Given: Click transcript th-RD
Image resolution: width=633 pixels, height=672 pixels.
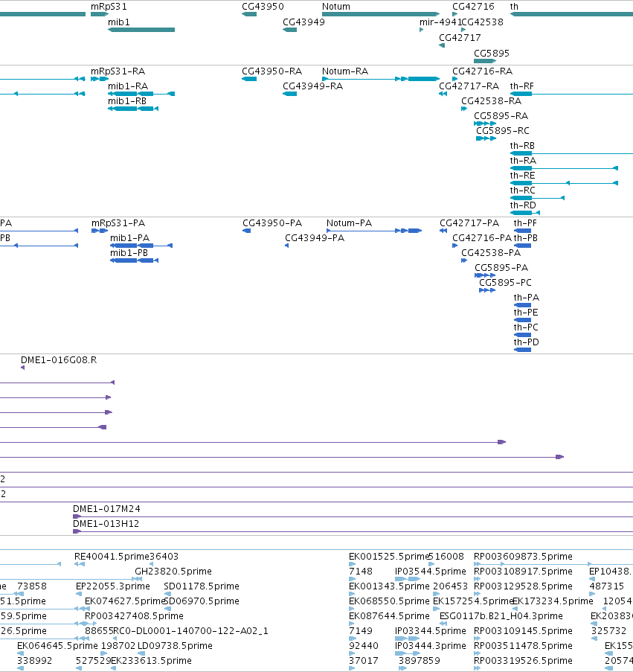Looking at the screenshot, I should pos(525,213).
